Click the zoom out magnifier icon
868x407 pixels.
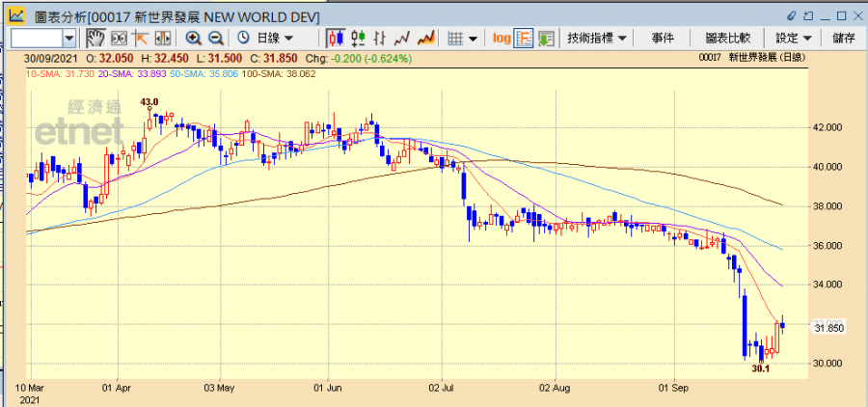[x=216, y=38]
